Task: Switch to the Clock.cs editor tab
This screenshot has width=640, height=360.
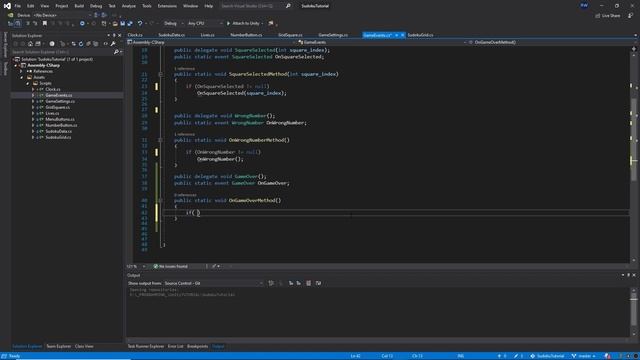Action: pos(135,35)
